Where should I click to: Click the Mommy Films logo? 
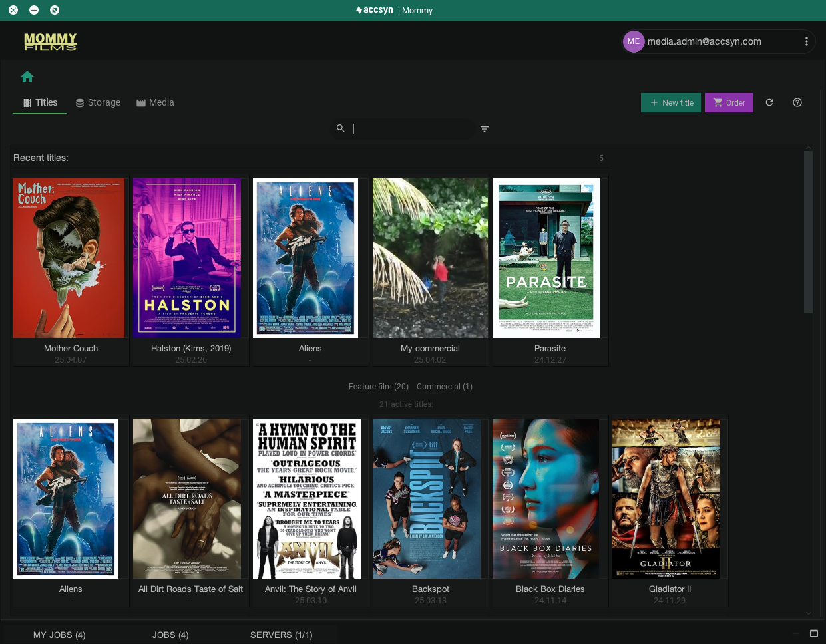pos(51,42)
